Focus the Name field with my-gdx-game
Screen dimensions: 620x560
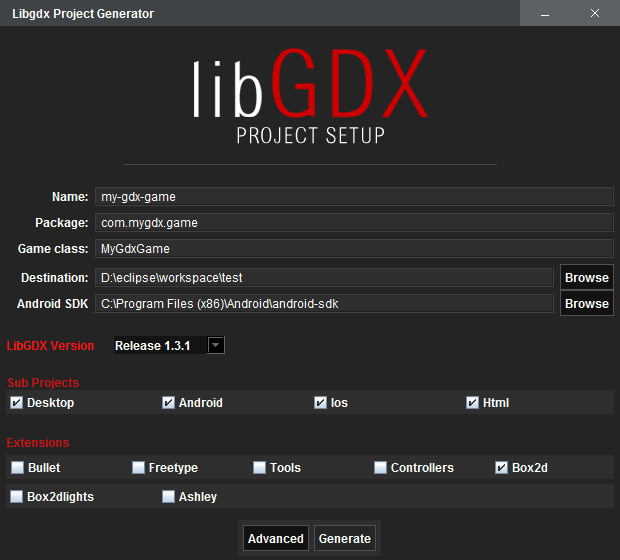pos(354,197)
